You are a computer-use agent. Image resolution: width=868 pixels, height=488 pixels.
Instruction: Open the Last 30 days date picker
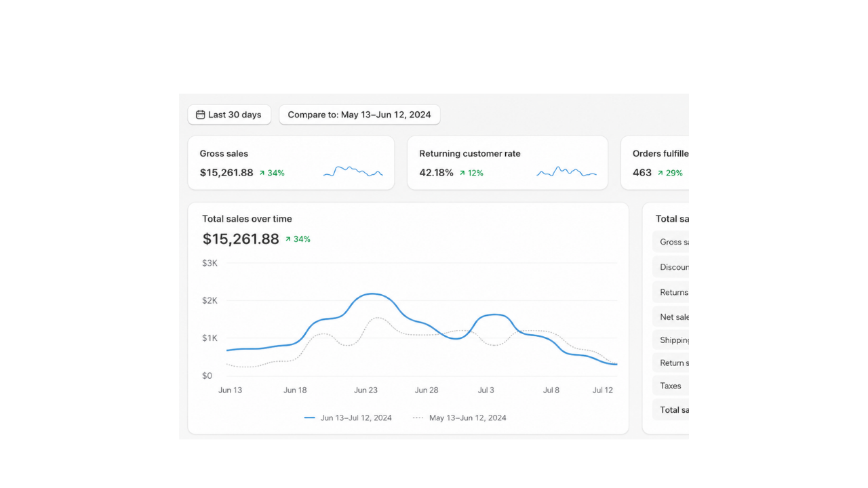tap(229, 115)
